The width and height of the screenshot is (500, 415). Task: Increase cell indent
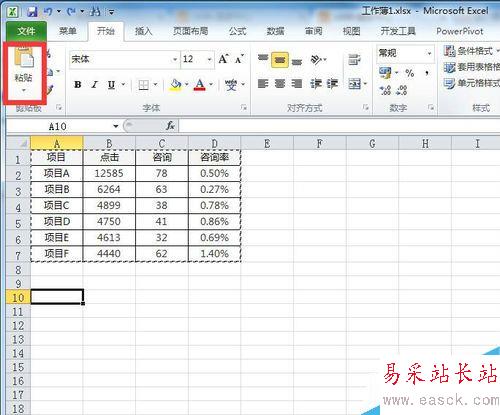tap(332, 83)
